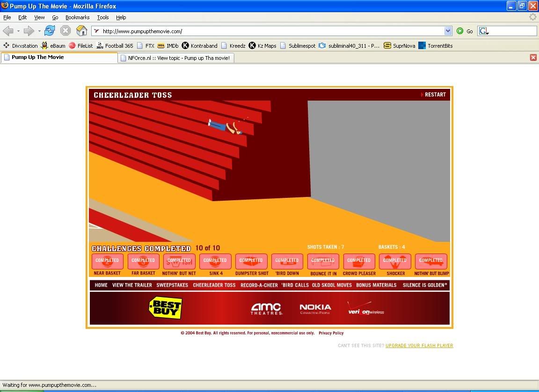Select the Far Basket completed challenge icon

[x=143, y=261]
